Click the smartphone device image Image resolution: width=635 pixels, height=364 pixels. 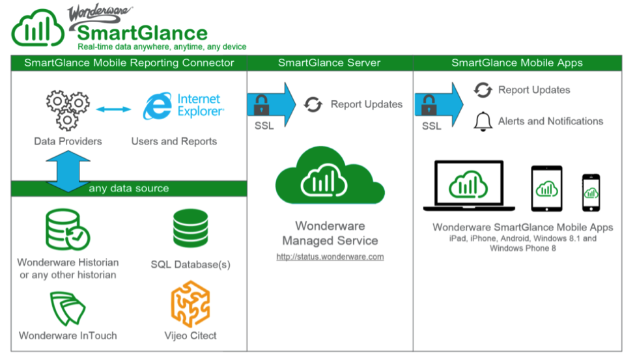(x=591, y=192)
